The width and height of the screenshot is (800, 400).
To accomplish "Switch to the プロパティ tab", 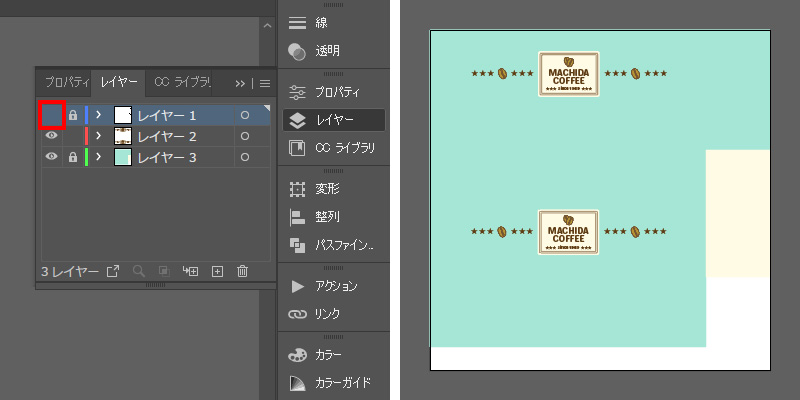I will pyautogui.click(x=66, y=82).
